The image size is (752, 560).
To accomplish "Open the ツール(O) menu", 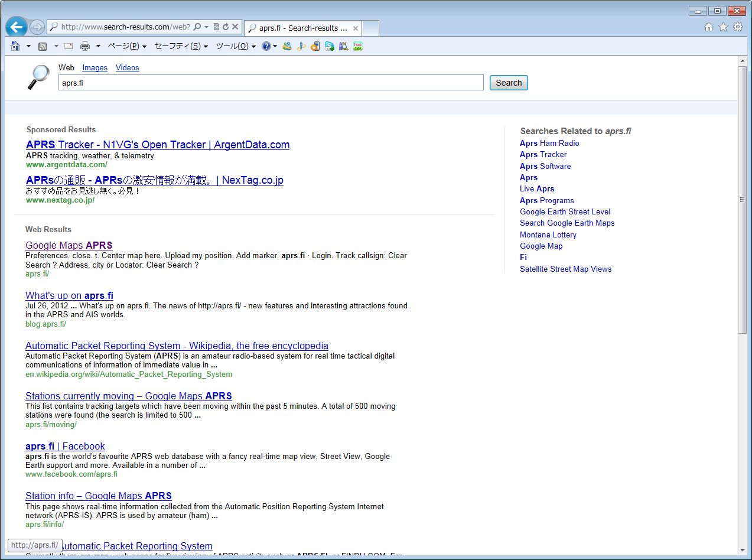I will 236,46.
